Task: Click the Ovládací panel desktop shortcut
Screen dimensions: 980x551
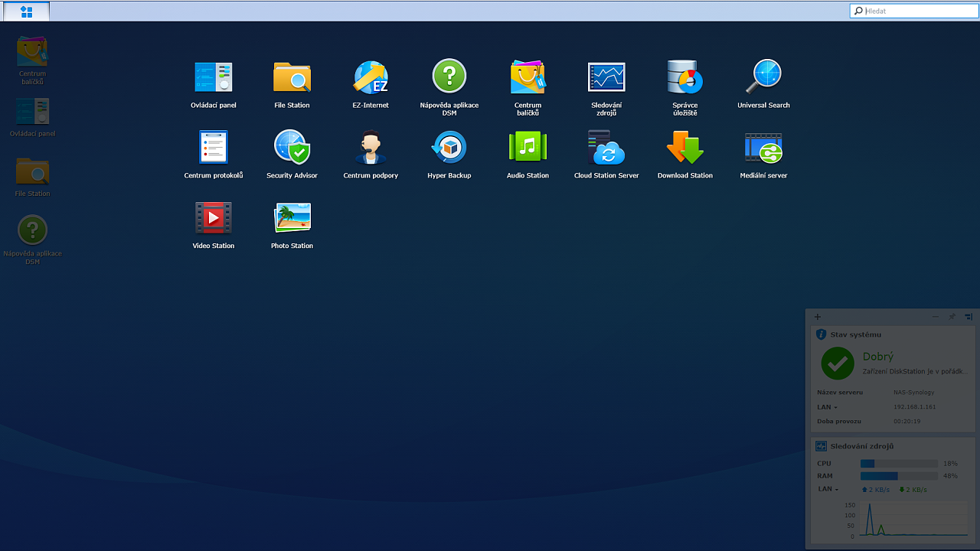Action: coord(32,112)
